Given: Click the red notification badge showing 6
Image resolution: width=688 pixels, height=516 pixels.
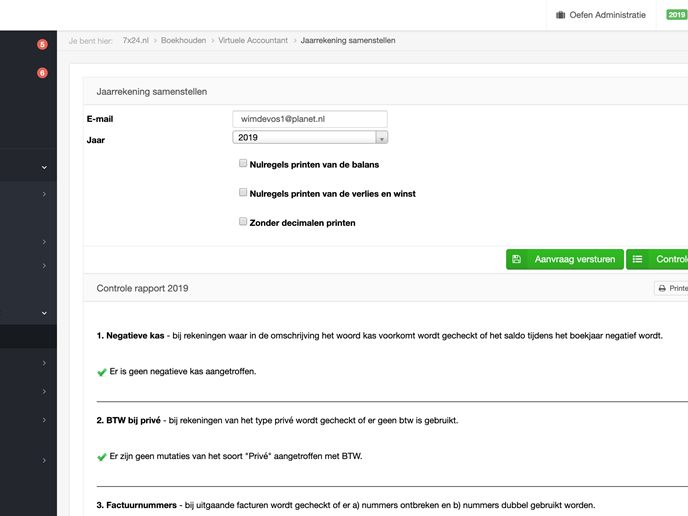Looking at the screenshot, I should (x=42, y=73).
